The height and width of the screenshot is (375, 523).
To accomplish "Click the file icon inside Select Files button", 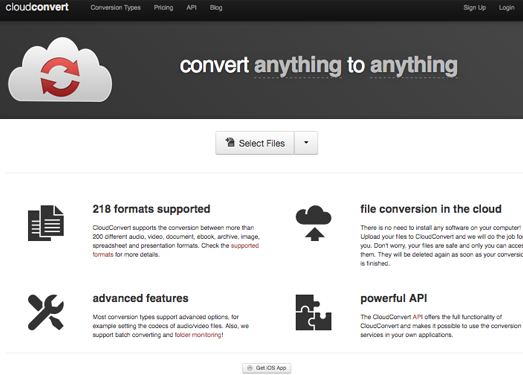I will point(230,142).
